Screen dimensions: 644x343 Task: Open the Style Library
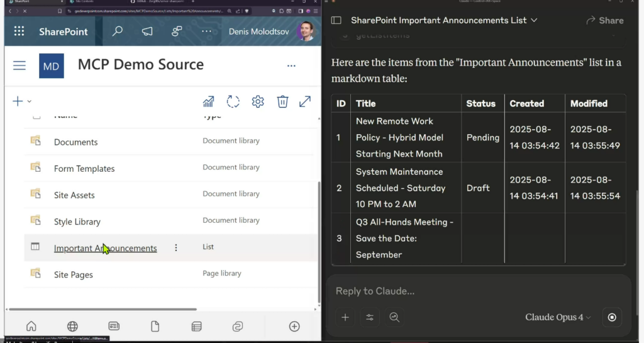[x=77, y=222]
